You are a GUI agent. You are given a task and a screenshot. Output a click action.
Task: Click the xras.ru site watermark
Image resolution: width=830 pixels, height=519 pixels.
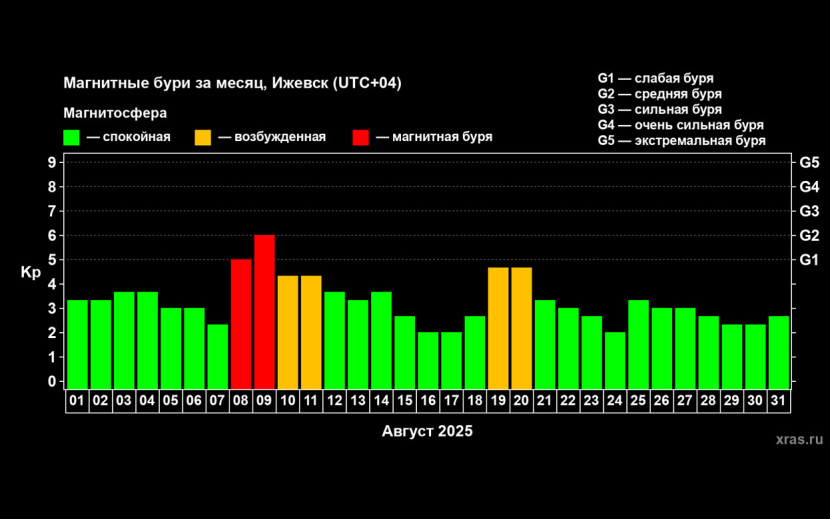point(799,438)
